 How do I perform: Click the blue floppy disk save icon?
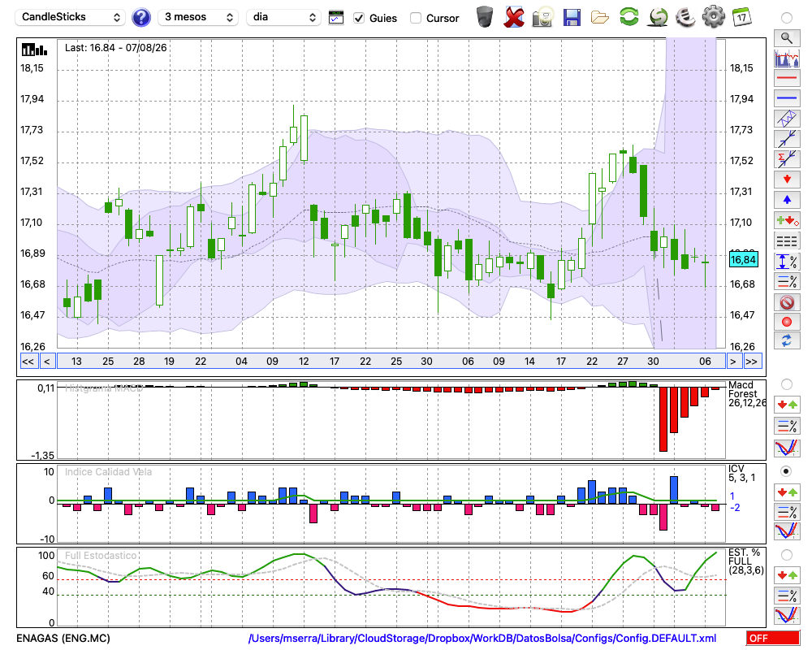pos(572,18)
